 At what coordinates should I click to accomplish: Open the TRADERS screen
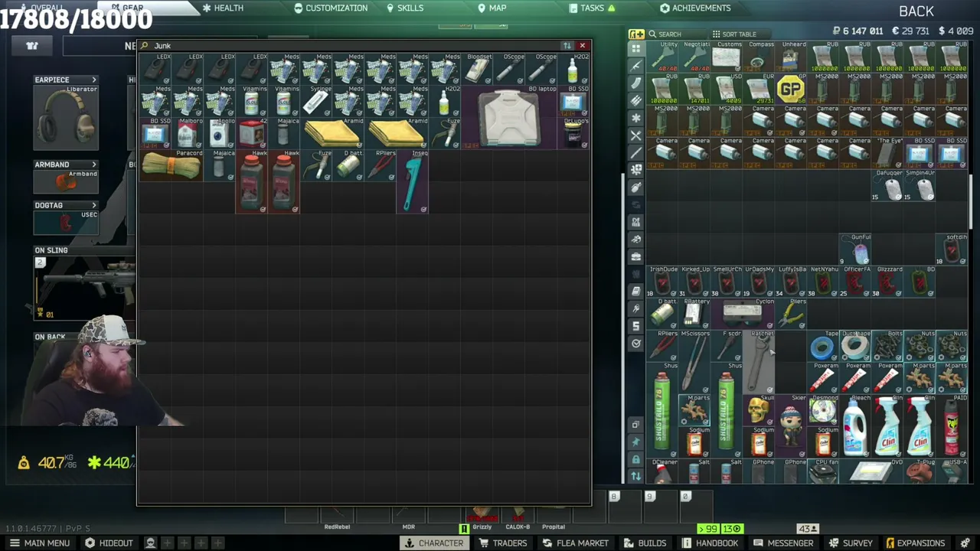pos(503,543)
